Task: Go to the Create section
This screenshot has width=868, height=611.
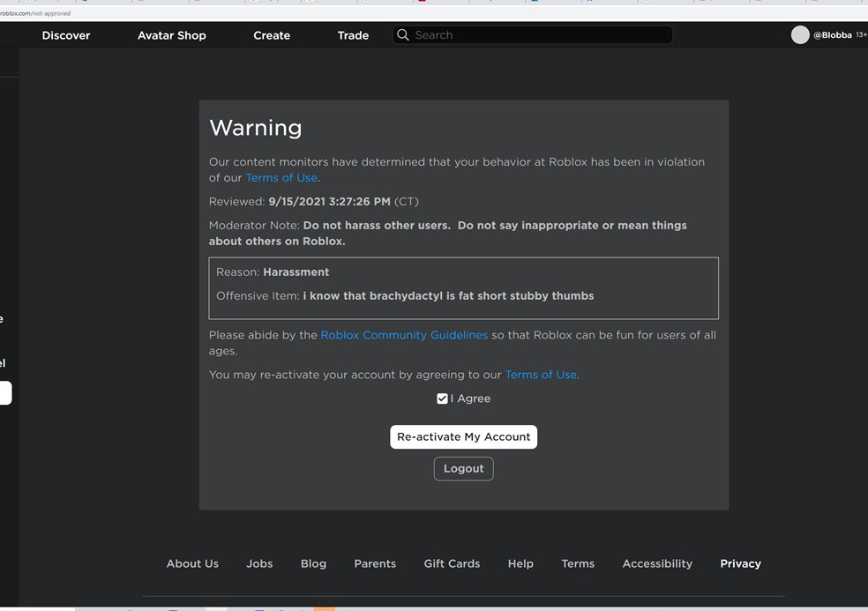Action: pos(272,35)
